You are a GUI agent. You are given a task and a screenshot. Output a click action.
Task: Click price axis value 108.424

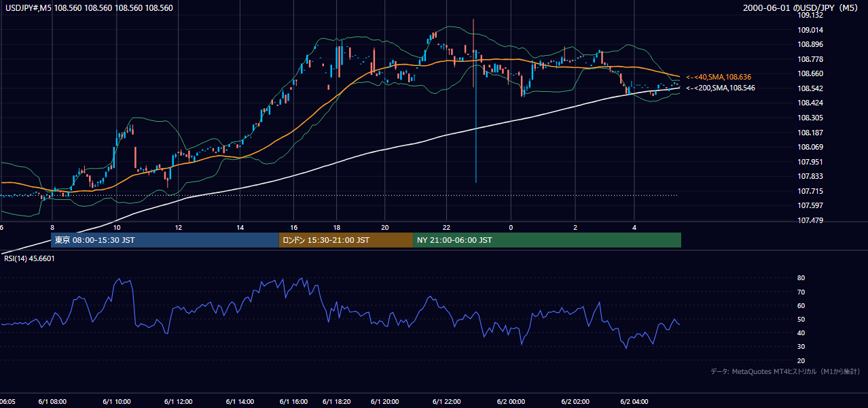click(810, 103)
